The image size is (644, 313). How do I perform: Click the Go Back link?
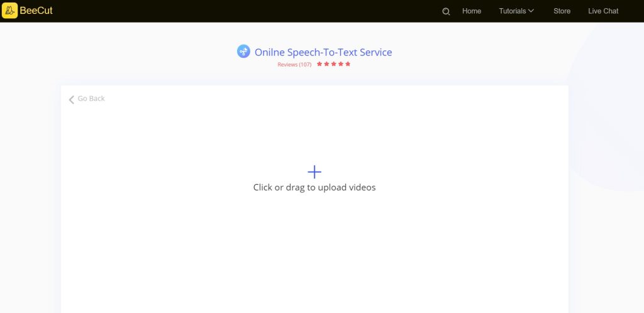(x=91, y=99)
